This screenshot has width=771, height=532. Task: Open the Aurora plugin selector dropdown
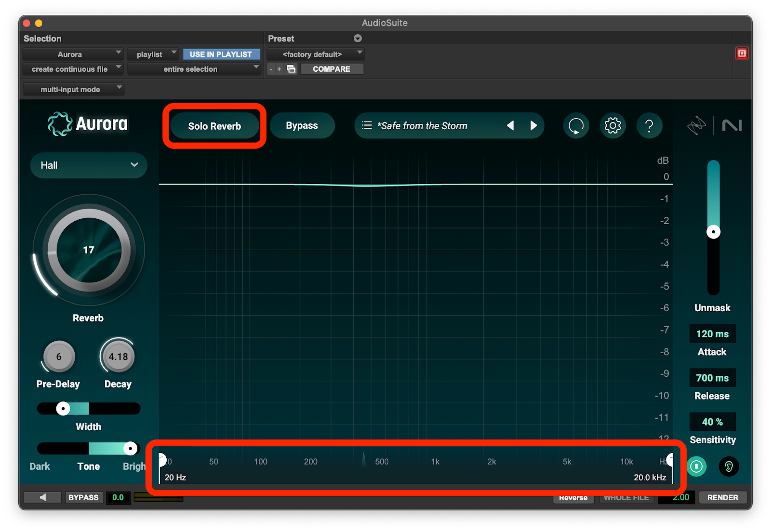tap(73, 54)
